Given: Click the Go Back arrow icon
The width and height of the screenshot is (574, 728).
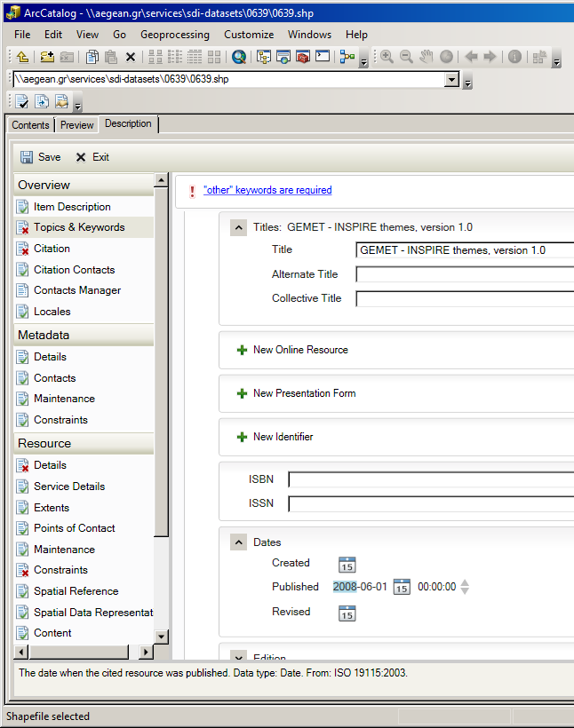Looking at the screenshot, I should pyautogui.click(x=471, y=57).
